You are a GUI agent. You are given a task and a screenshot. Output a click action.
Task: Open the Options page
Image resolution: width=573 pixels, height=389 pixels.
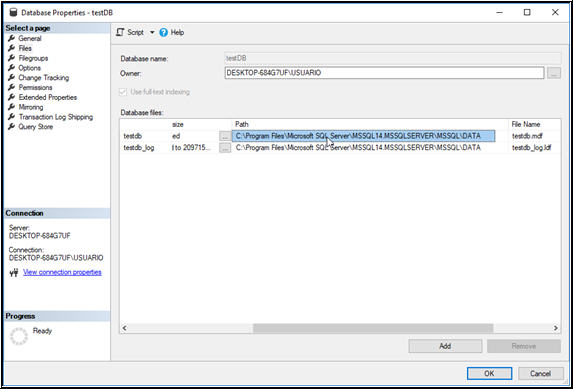click(x=30, y=68)
